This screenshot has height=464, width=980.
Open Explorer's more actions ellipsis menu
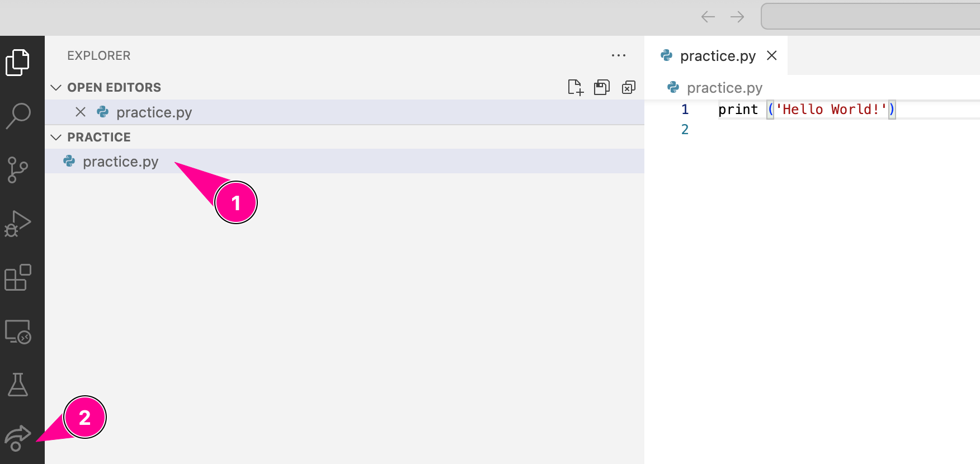click(619, 55)
